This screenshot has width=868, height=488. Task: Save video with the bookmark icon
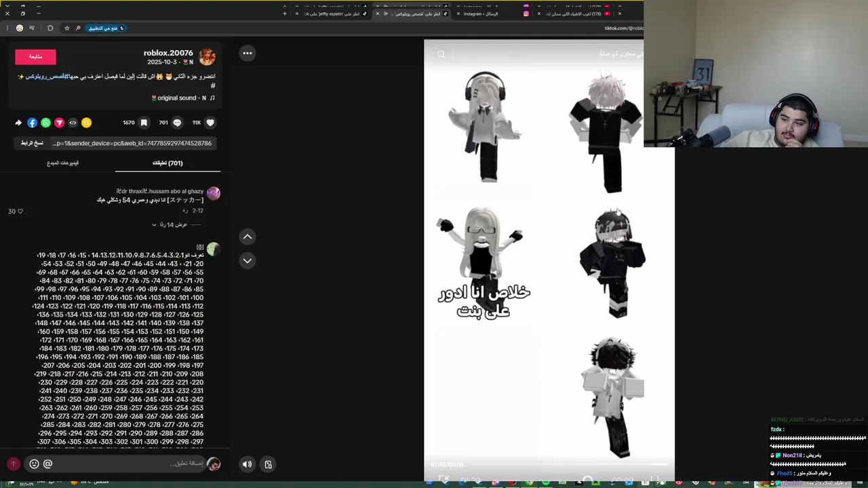144,123
